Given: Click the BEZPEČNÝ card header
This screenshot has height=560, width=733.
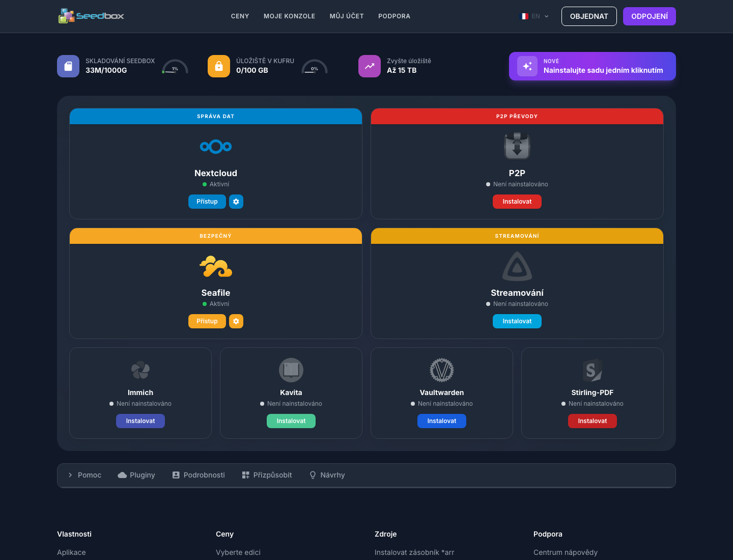Looking at the screenshot, I should click(x=216, y=236).
